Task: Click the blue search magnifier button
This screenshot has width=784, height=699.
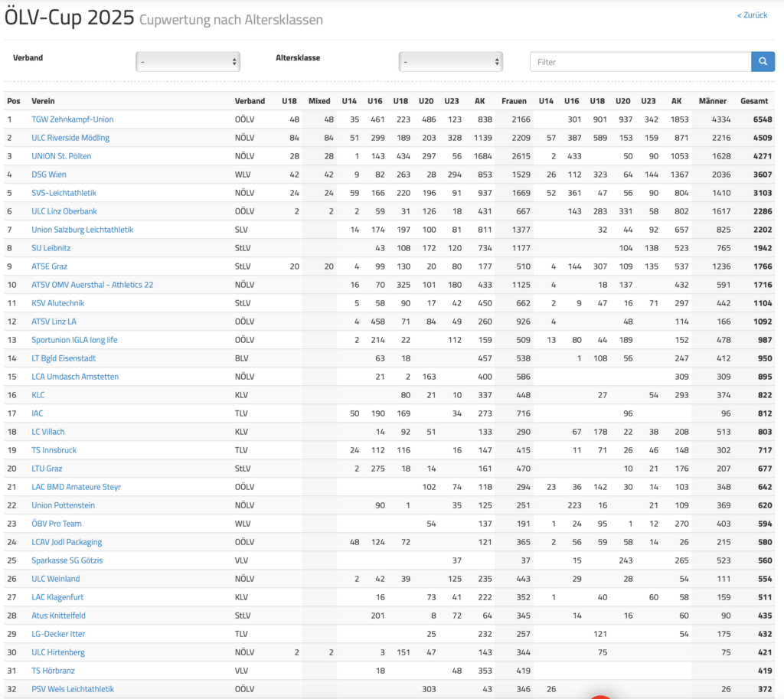Action: 763,62
